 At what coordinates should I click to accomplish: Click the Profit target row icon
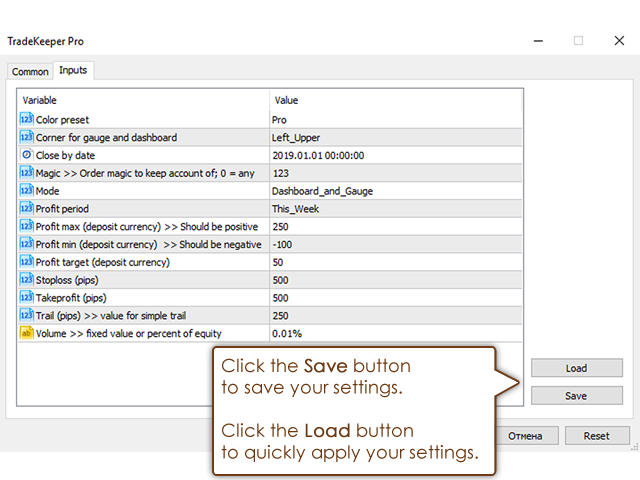[x=27, y=262]
